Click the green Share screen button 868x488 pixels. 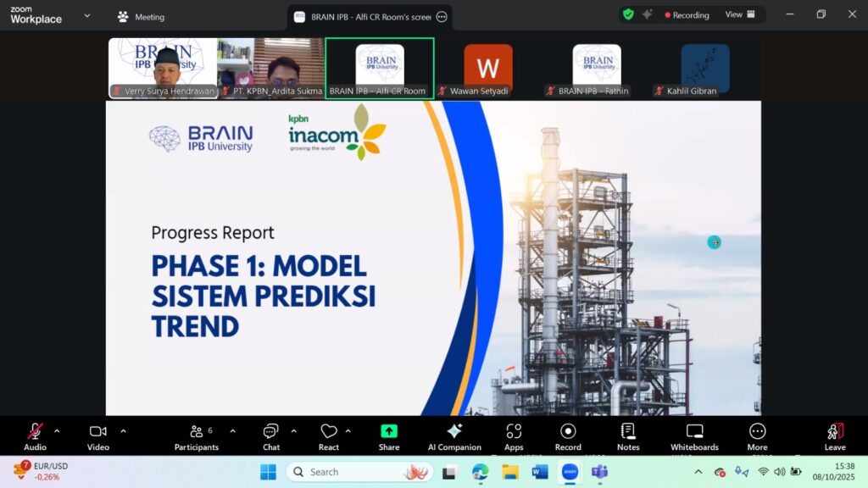click(x=389, y=436)
